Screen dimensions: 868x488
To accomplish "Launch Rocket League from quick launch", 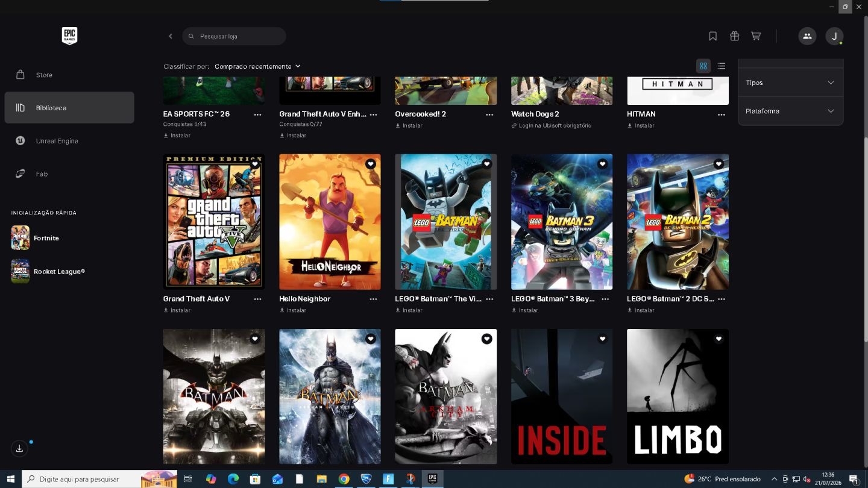I will 48,271.
